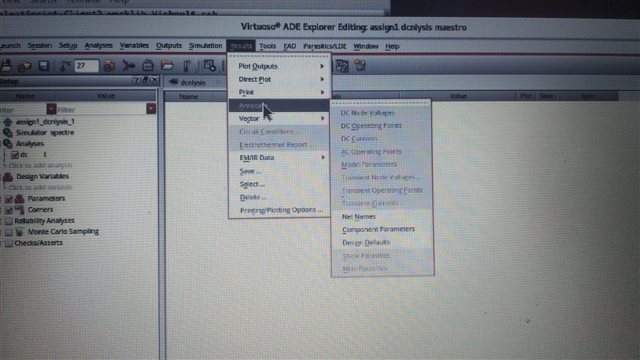Click the Simulator spectre icon

click(8, 132)
